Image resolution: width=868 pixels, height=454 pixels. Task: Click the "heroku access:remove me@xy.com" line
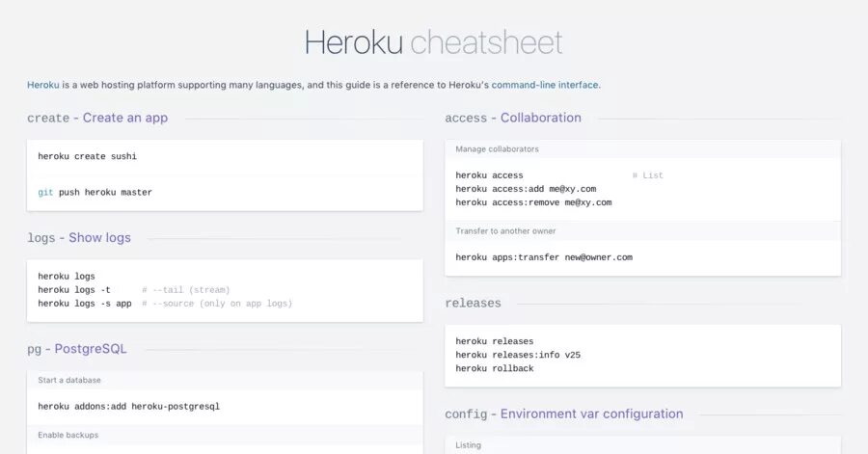point(533,202)
